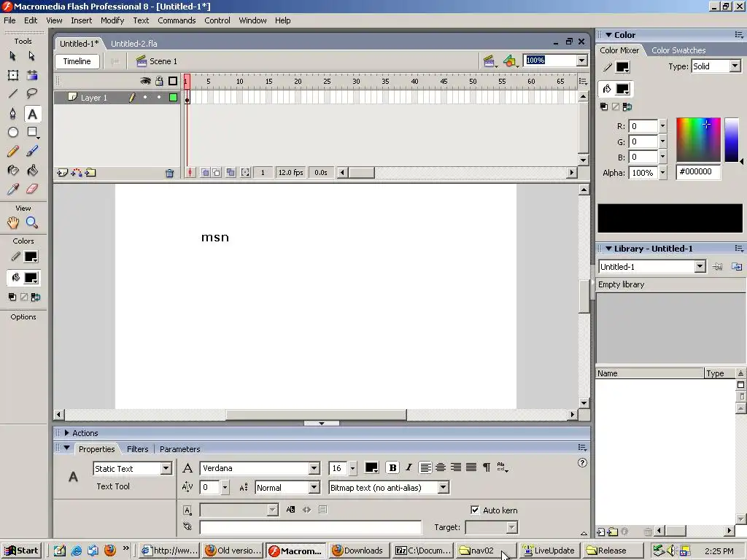Switch to Untitled-2.fla document tab

tap(134, 43)
